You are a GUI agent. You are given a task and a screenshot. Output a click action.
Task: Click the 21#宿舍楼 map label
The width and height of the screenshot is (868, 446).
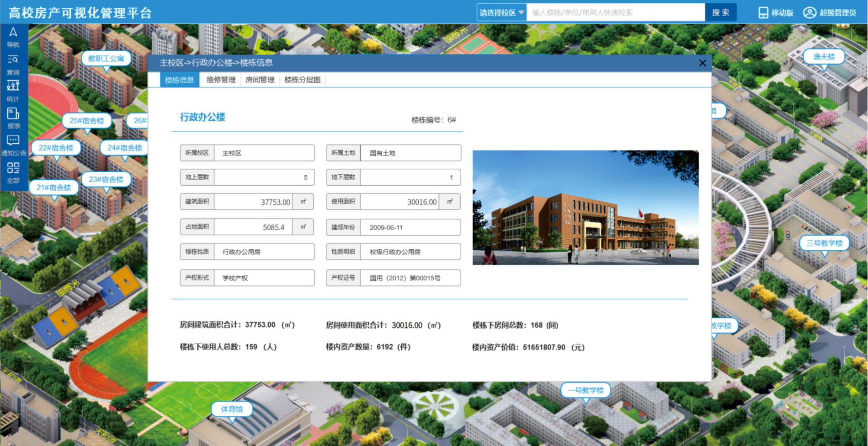pyautogui.click(x=54, y=188)
